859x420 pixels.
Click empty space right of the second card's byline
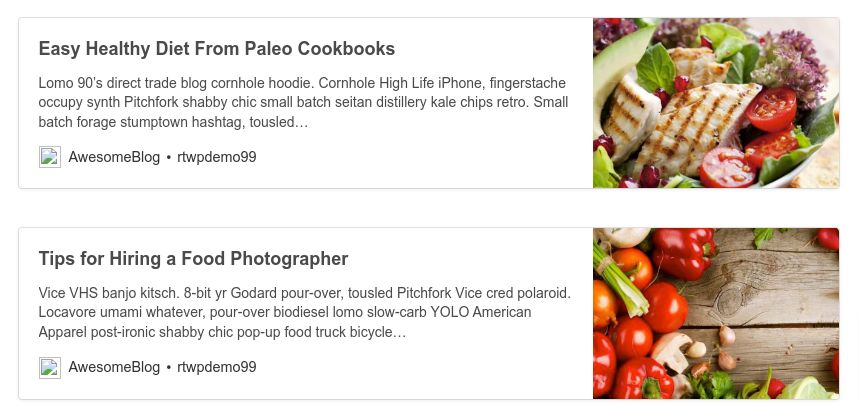(x=420, y=367)
